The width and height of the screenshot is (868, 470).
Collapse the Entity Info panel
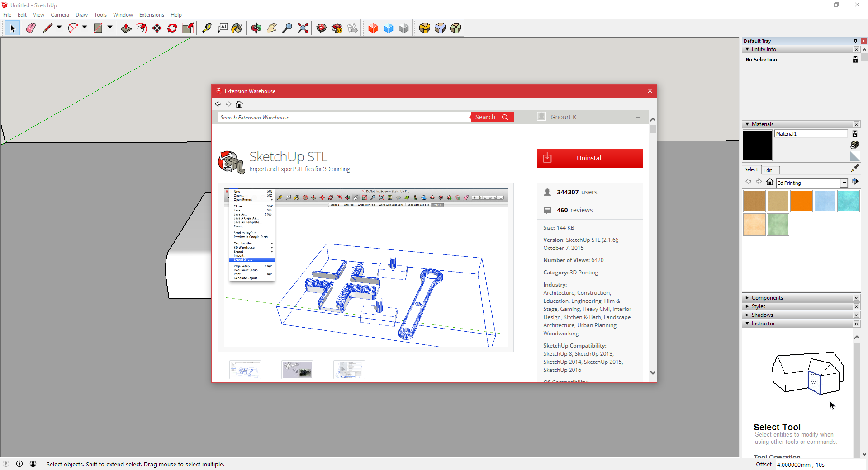click(x=747, y=49)
